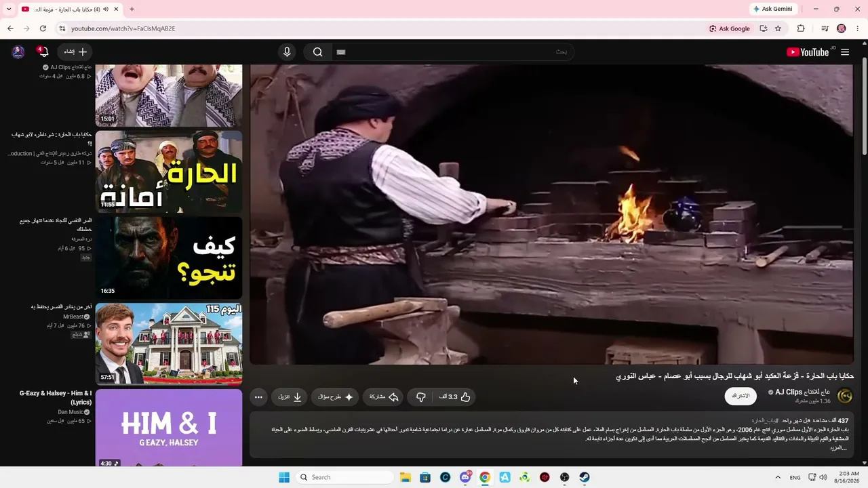Like the video with thumbs up

[455, 397]
